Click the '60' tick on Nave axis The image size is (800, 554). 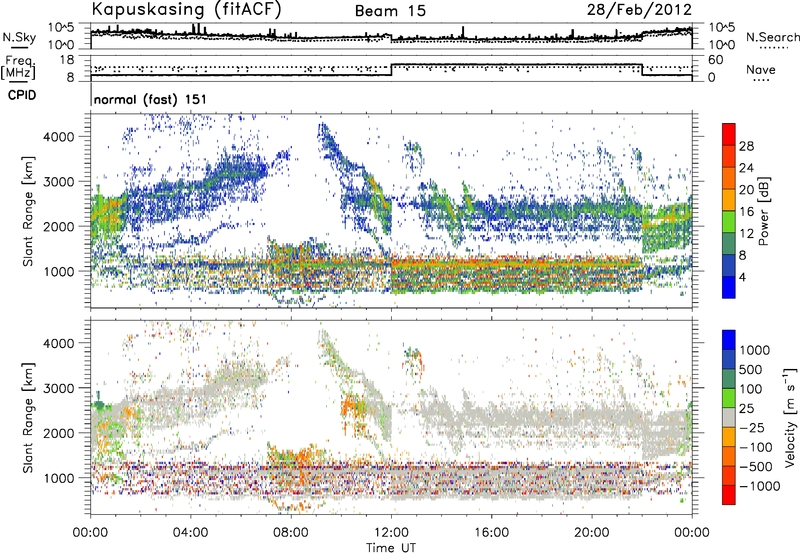coord(716,60)
